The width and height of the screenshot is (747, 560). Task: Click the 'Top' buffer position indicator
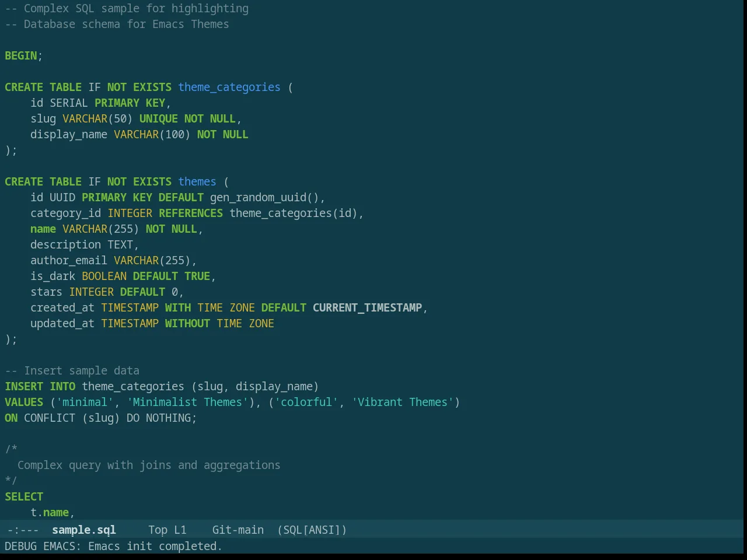158,530
